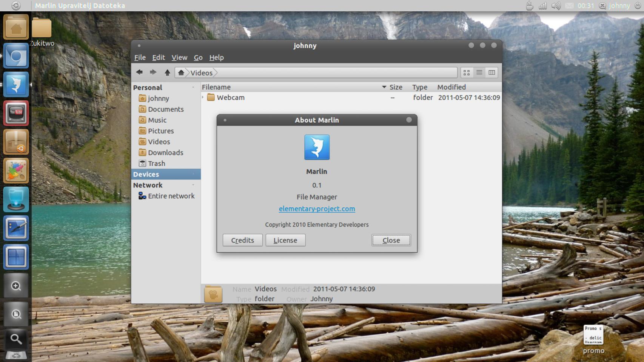
Task: Click the License button
Action: [x=285, y=240]
